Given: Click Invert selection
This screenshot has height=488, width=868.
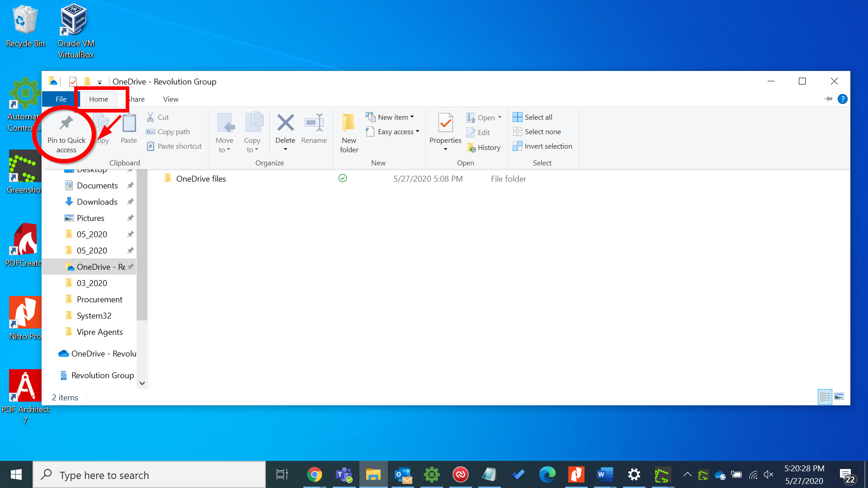Looking at the screenshot, I should click(542, 146).
